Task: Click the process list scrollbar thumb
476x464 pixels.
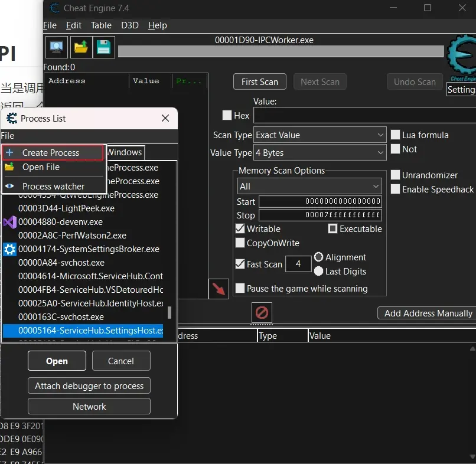Action: (169, 312)
